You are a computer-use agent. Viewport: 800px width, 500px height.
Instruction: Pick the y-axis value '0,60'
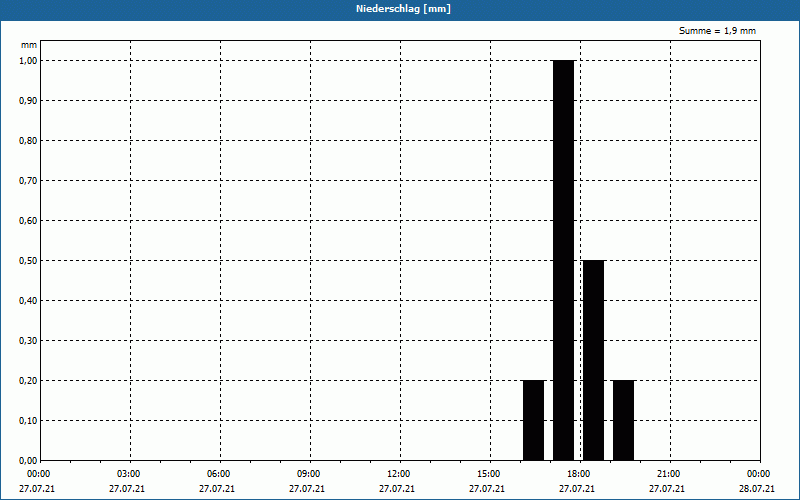coord(28,221)
